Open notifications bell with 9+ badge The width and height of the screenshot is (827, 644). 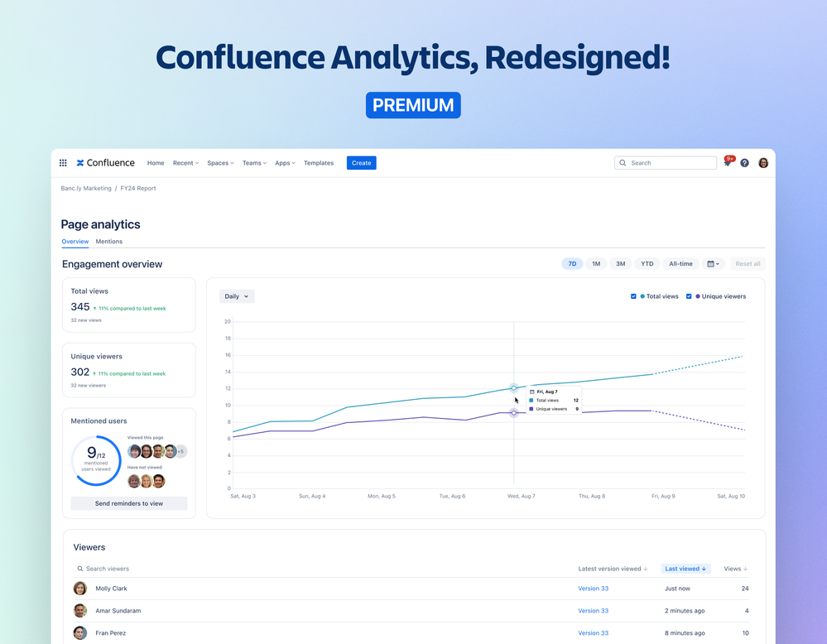pos(728,162)
